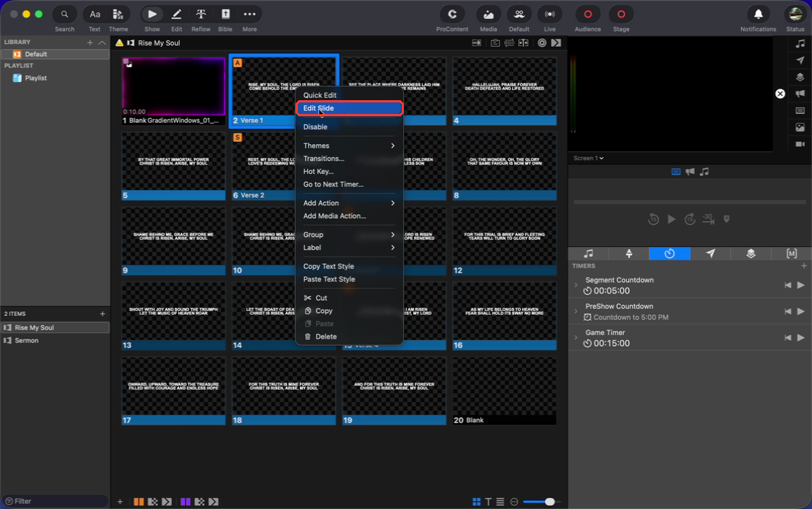The width and height of the screenshot is (812, 509).
Task: Expand the Game Timer row
Action: [x=575, y=338]
